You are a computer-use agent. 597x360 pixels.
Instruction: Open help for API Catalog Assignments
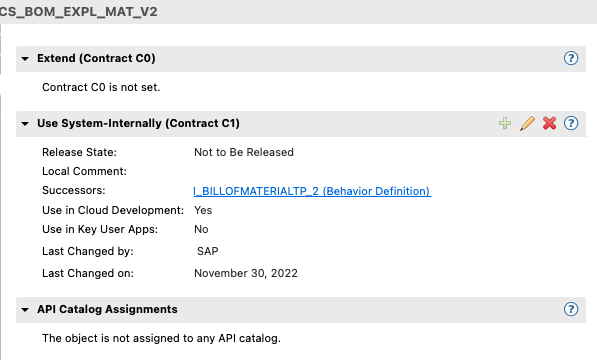point(571,309)
